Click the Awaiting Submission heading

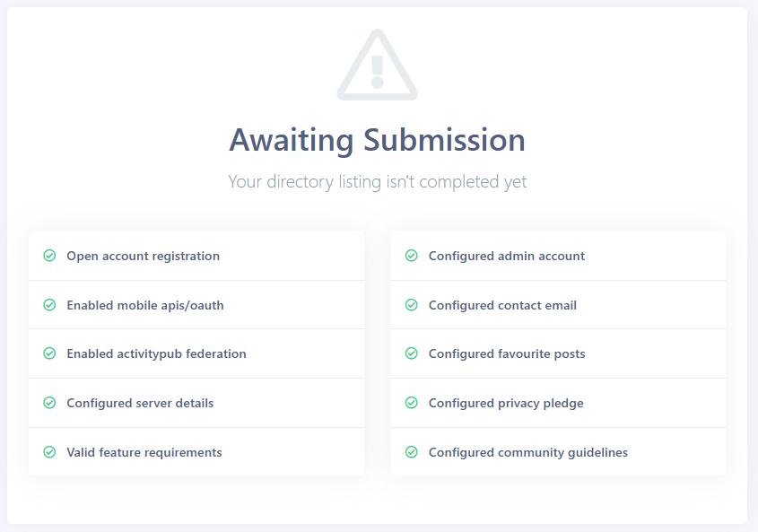[377, 140]
